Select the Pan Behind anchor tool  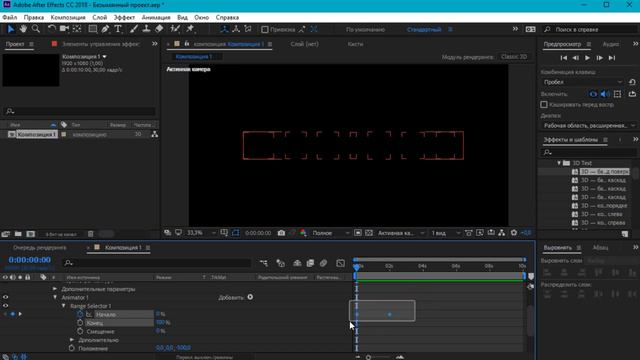pyautogui.click(x=77, y=29)
